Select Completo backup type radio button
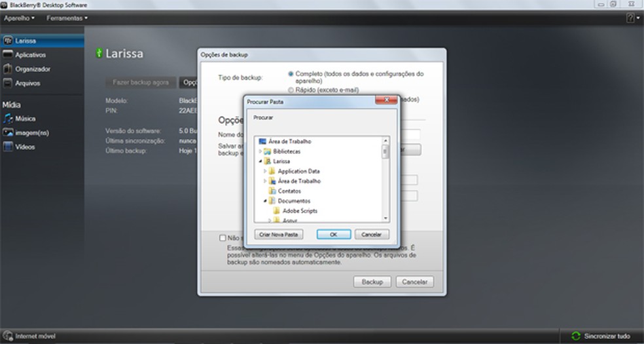Image resolution: width=644 pixels, height=344 pixels. point(291,74)
